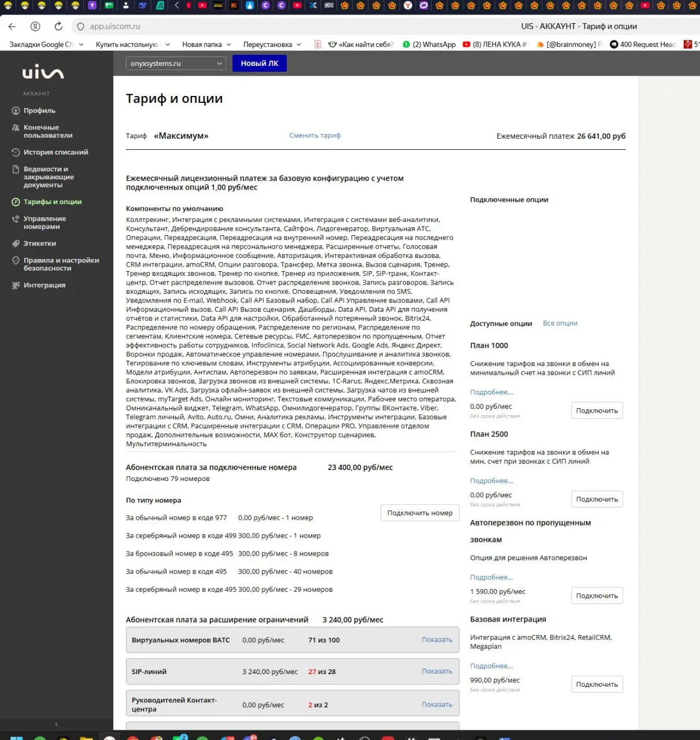Click the 27 из 28 SIP-линий value

point(322,672)
